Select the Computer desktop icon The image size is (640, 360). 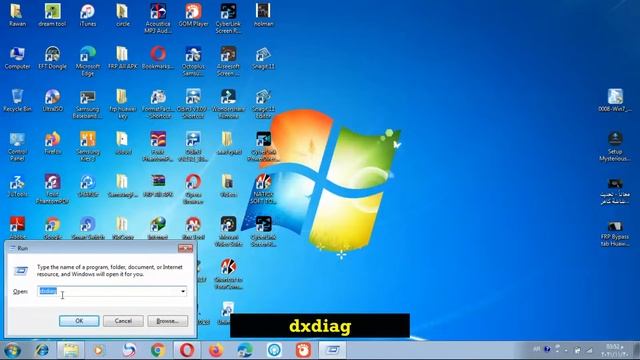point(17,58)
